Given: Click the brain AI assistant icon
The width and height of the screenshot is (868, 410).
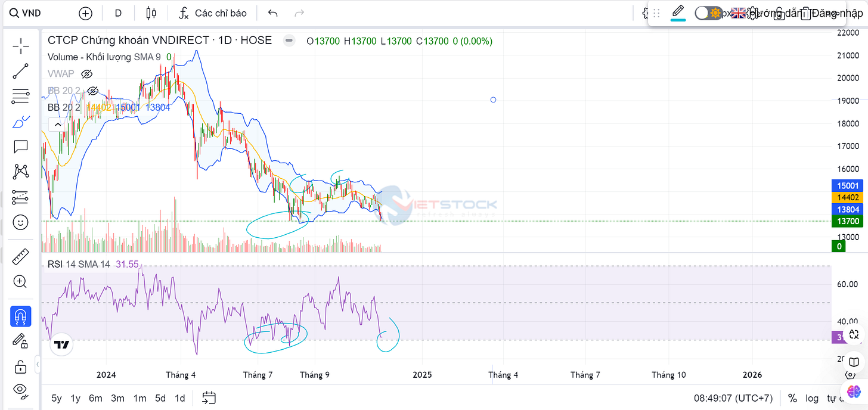Looking at the screenshot, I should click(854, 392).
